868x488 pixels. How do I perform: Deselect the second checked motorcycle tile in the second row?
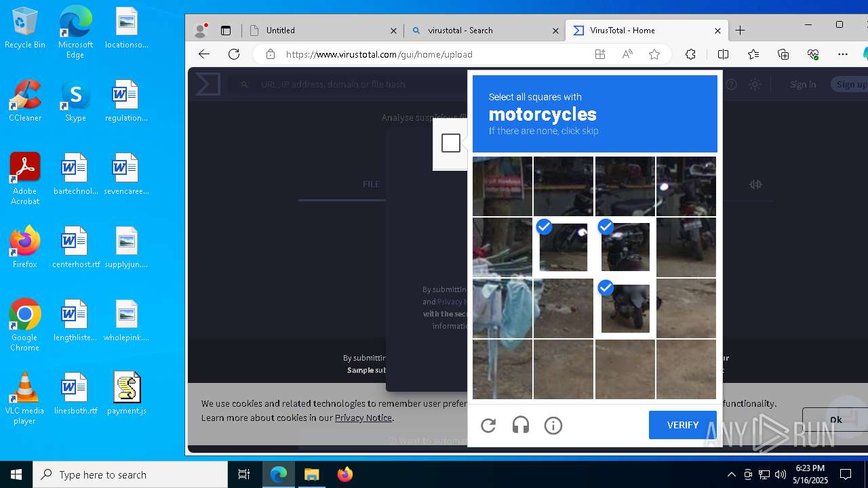[625, 247]
